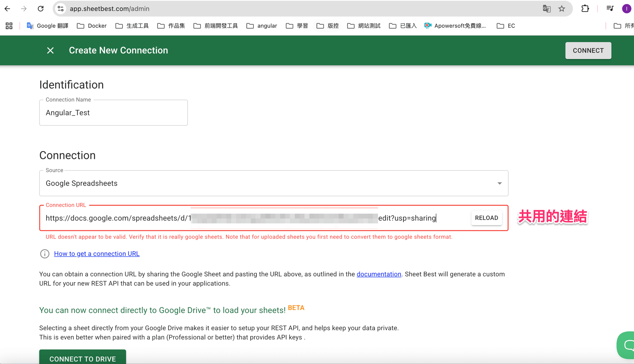Open the angular bookmarks folder
This screenshot has height=364, width=634.
click(x=262, y=26)
